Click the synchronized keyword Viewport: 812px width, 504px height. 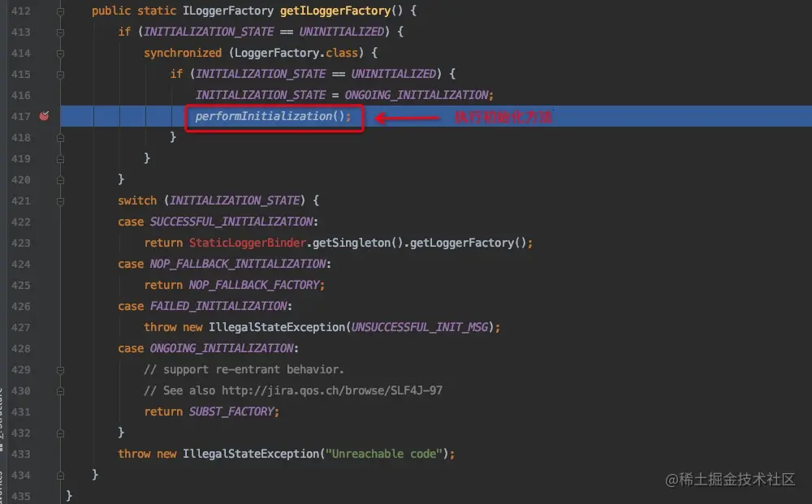coord(183,53)
